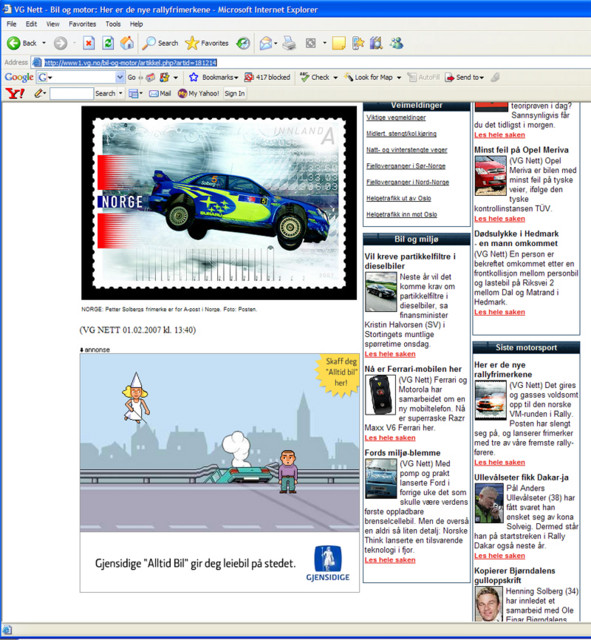The image size is (591, 640).
Task: Open Google search box dropdown arrow
Action: tap(120, 77)
